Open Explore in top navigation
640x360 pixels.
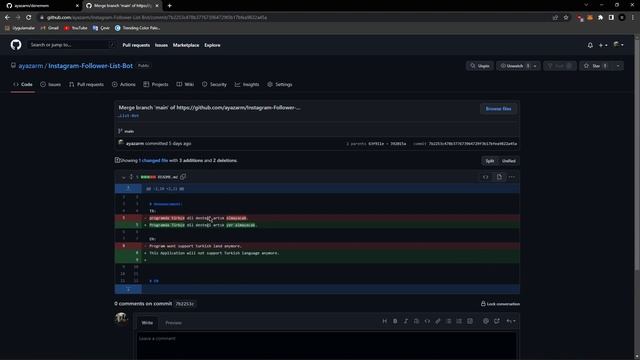212,45
